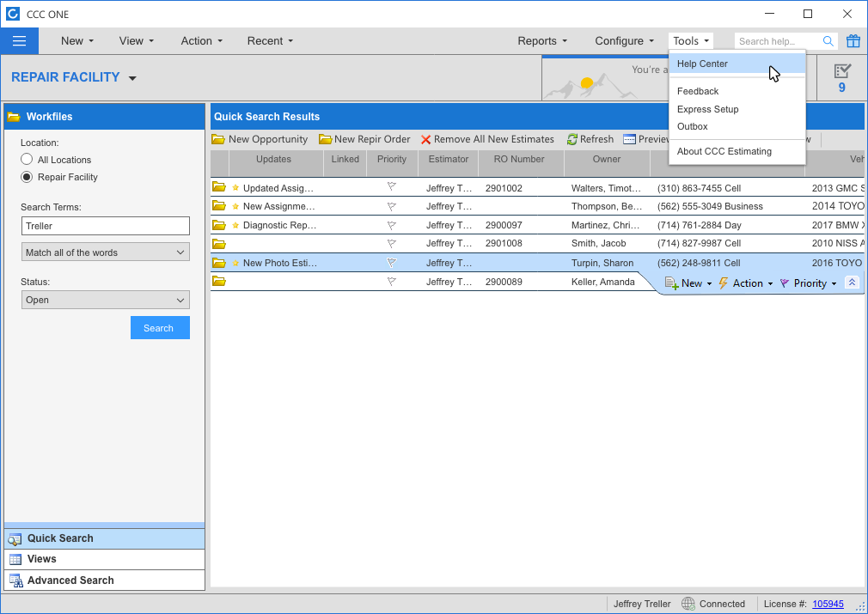Expand the REPAIR FACILITY dropdown arrow
Image resolution: width=868 pixels, height=614 pixels.
pyautogui.click(x=132, y=78)
